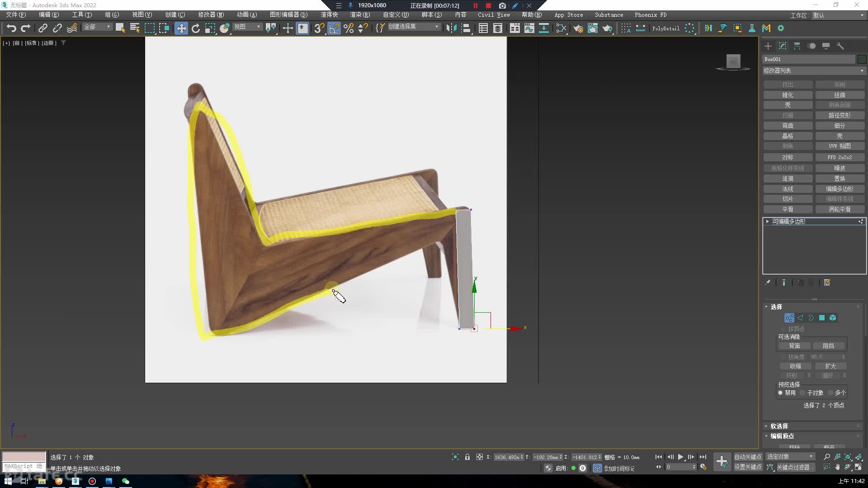Select Border sub-object level icon
The image size is (868, 488).
pyautogui.click(x=811, y=318)
